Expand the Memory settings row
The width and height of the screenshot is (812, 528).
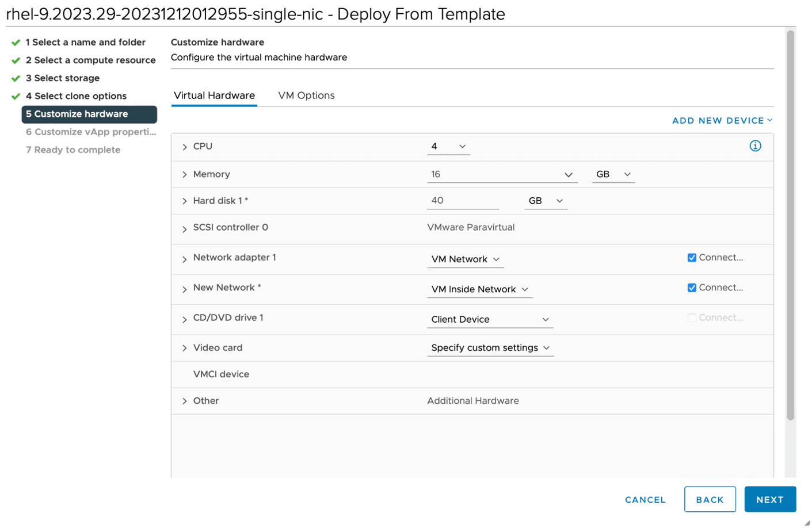coord(185,175)
